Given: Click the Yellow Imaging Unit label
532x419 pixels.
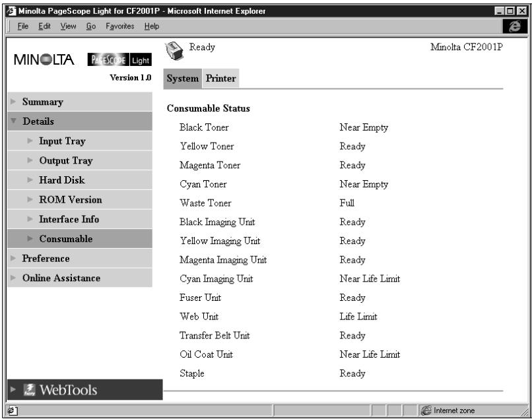Looking at the screenshot, I should pos(220,241).
